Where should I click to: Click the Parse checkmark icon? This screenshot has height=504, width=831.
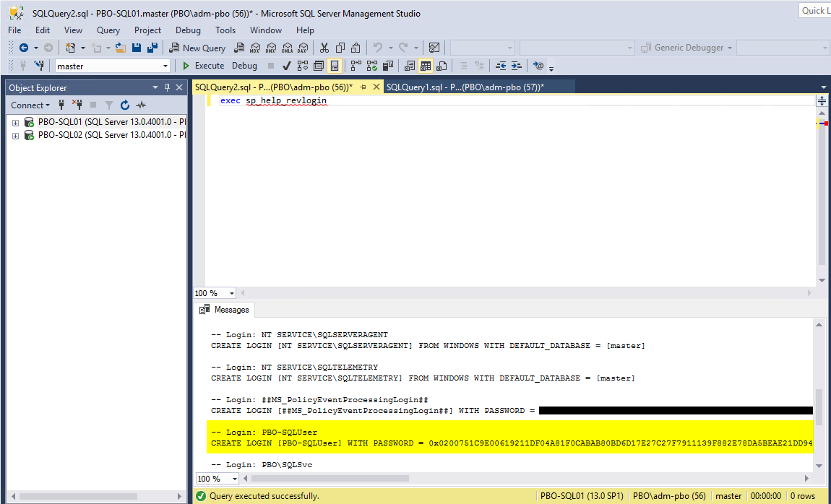click(x=287, y=66)
